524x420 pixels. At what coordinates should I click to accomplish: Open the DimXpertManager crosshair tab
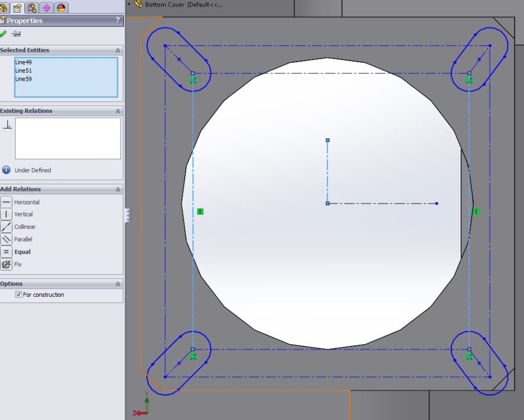pos(46,8)
